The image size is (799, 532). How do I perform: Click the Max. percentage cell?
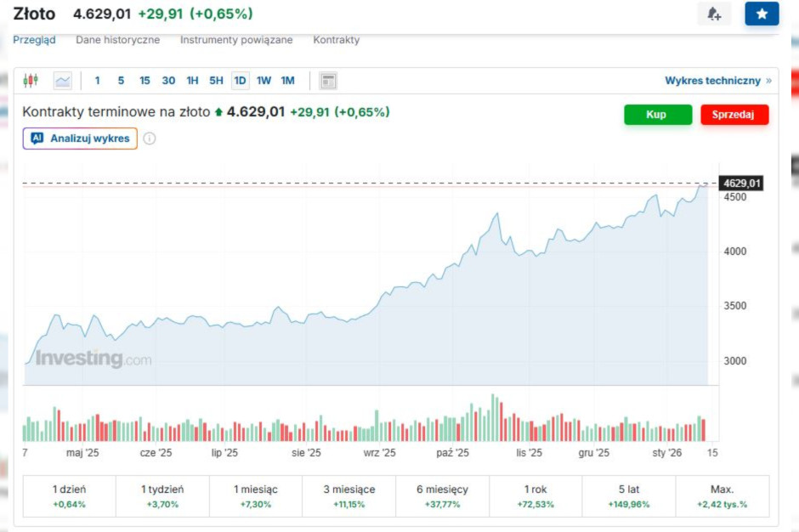tap(723, 495)
